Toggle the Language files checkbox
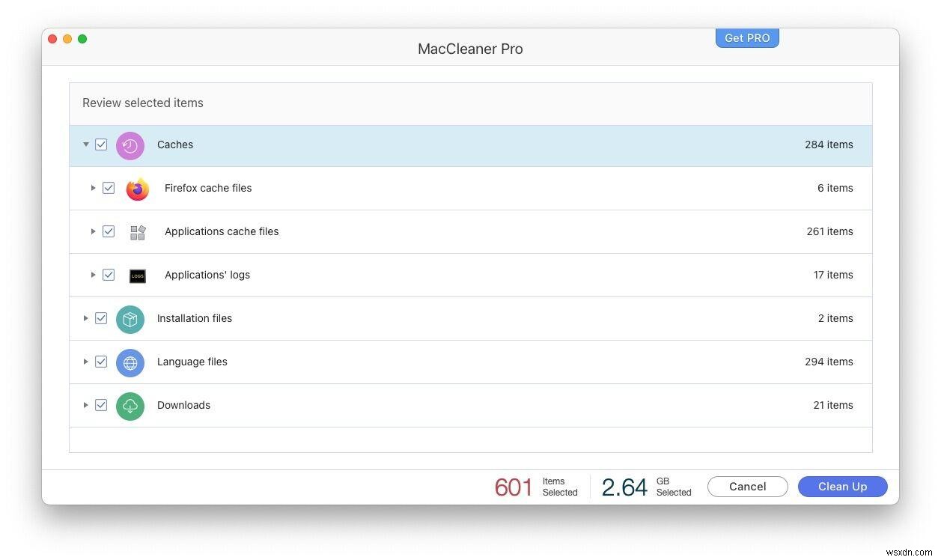Viewport: 941px width, 560px height. click(x=101, y=362)
